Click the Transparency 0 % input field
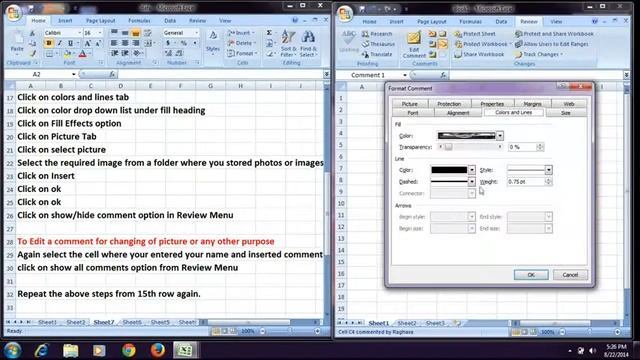This screenshot has width=640, height=360. tap(522, 147)
